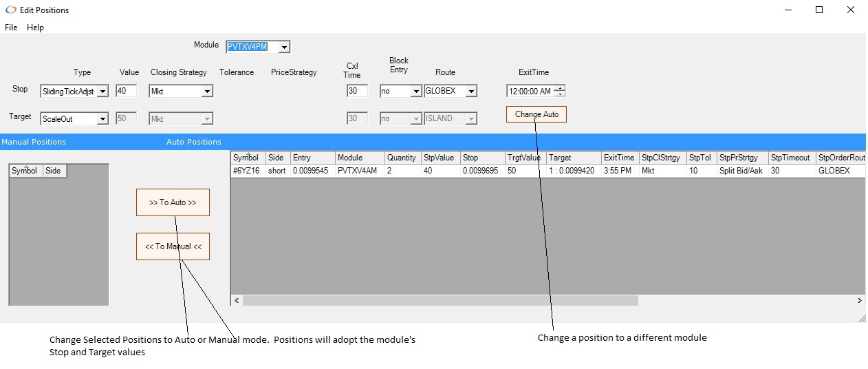Open the Stop Block Entry dropdown
Screen dimensions: 868x369
[415, 91]
